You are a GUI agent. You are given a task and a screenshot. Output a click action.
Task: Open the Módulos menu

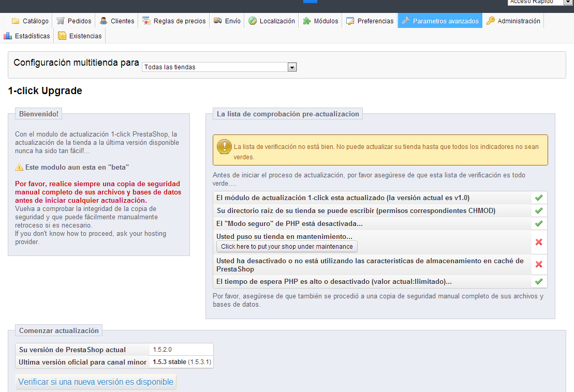click(320, 21)
